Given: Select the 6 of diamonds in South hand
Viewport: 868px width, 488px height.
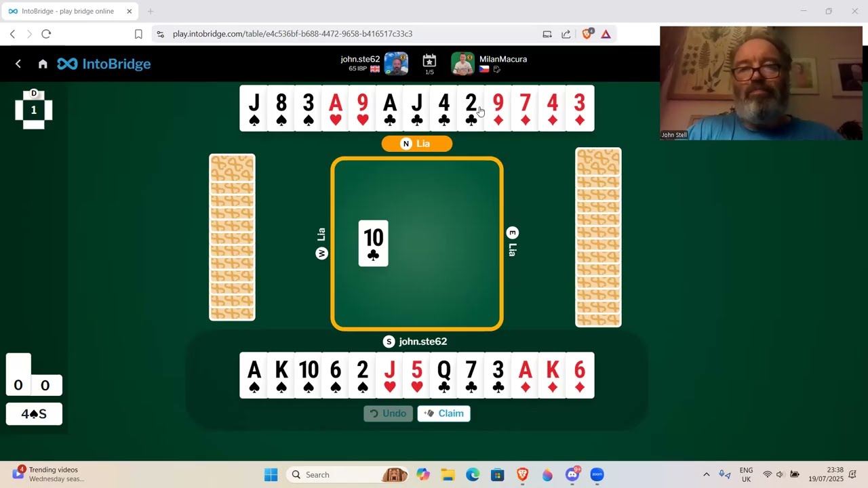Looking at the screenshot, I should pyautogui.click(x=580, y=375).
